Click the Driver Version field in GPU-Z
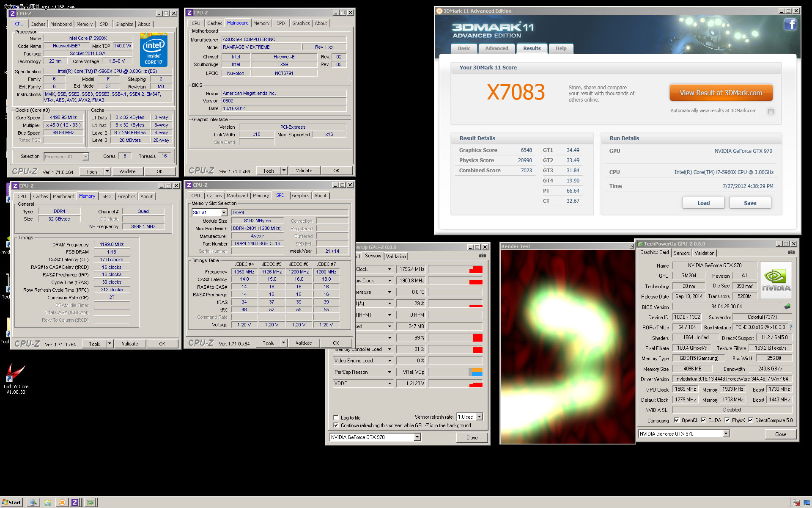This screenshot has height=508, width=812. [x=732, y=379]
